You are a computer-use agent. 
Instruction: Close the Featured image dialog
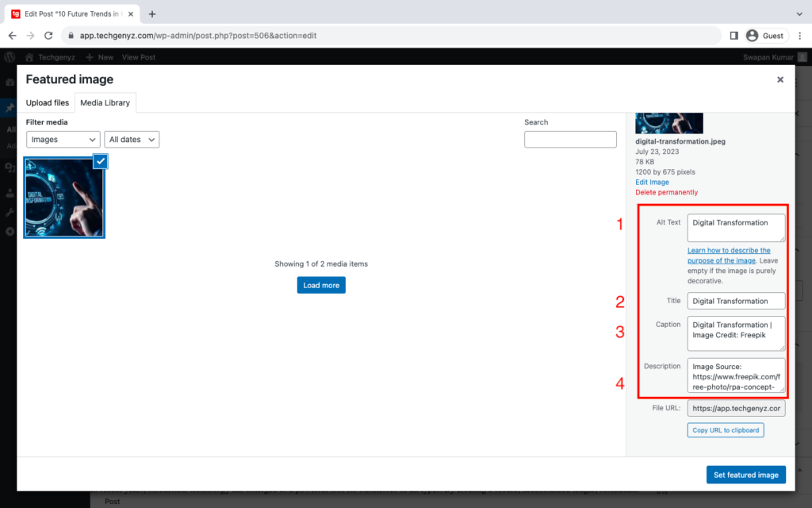(x=780, y=79)
